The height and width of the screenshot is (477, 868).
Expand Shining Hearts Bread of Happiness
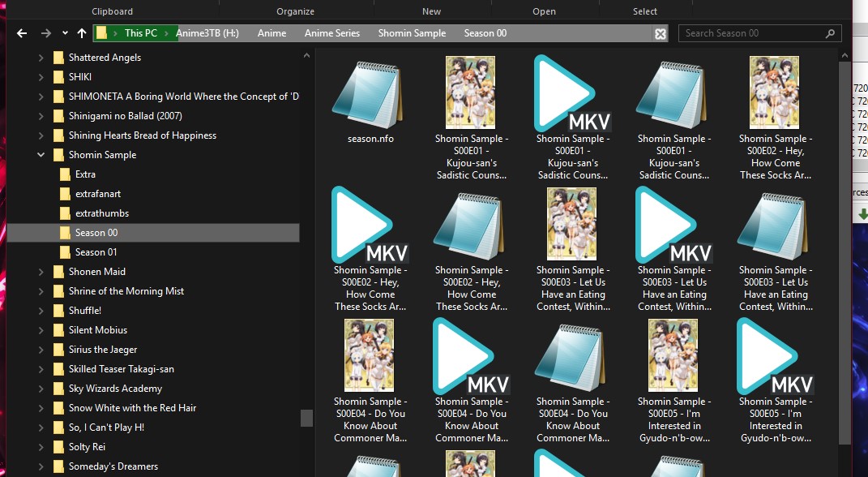click(x=41, y=135)
